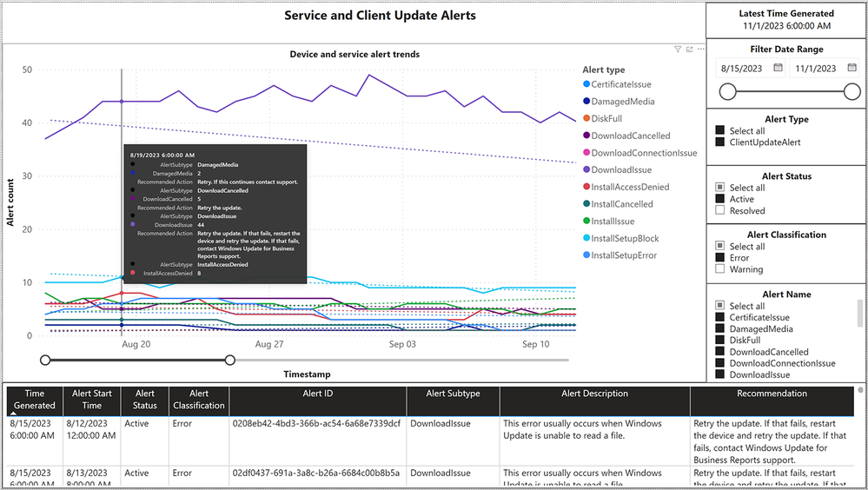
Task: Select CertificateIssue legend marker
Action: 586,84
